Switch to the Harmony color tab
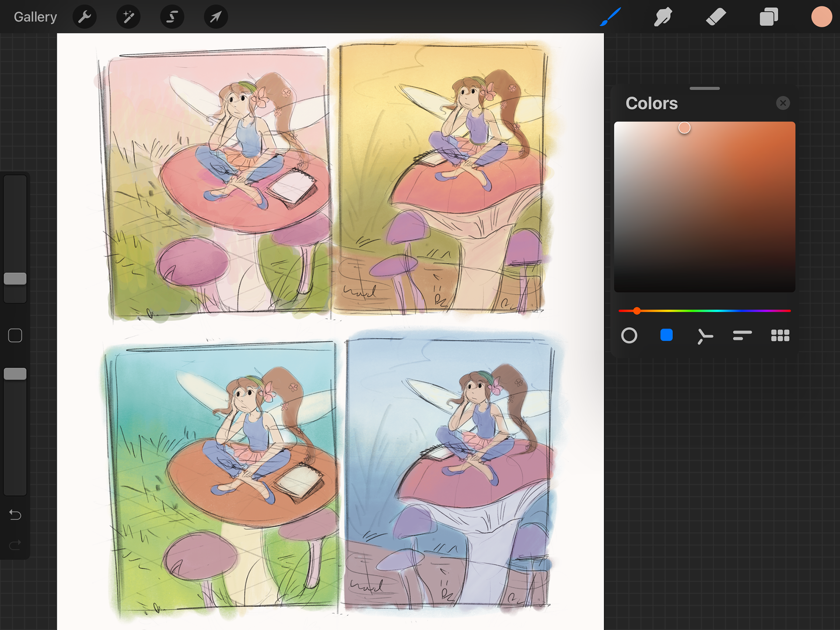Image resolution: width=840 pixels, height=630 pixels. click(x=704, y=336)
